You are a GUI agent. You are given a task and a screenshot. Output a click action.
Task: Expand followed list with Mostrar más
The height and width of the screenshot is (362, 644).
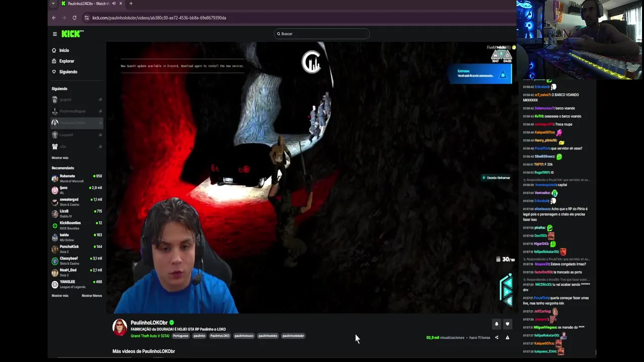point(60,158)
